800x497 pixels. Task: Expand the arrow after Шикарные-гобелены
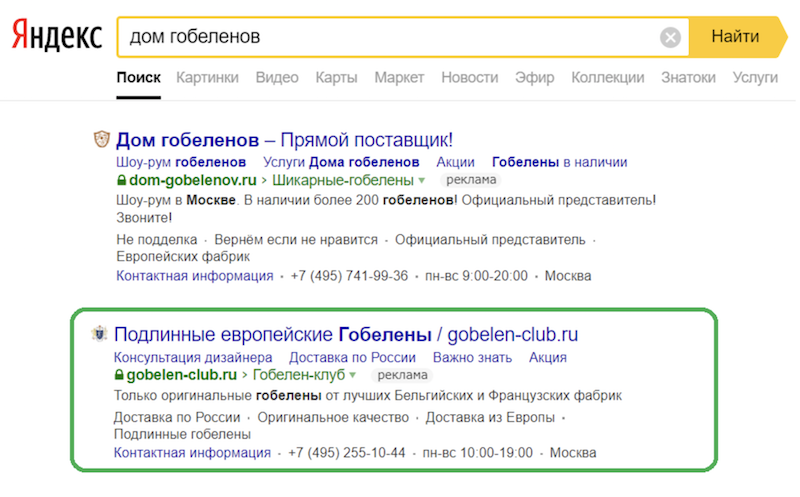pyautogui.click(x=421, y=181)
